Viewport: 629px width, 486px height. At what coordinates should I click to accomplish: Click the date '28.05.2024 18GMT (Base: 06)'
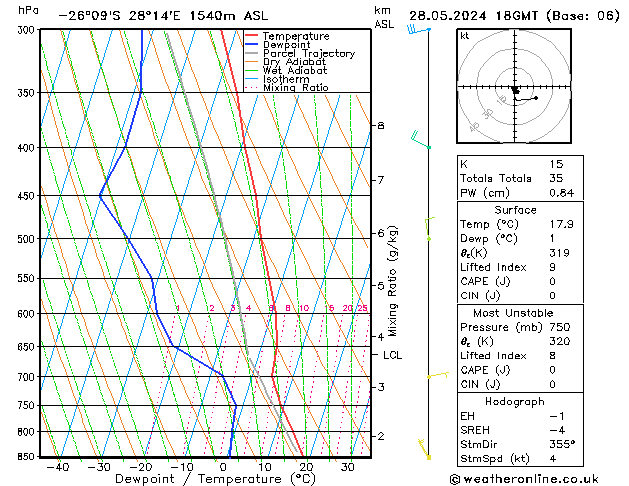(514, 16)
